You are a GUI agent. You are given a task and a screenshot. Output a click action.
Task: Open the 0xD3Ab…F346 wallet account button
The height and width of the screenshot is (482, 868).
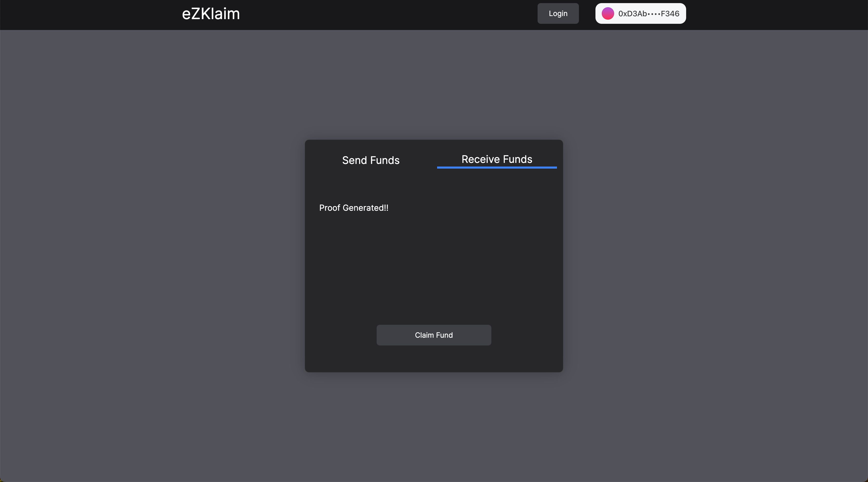[x=641, y=13]
